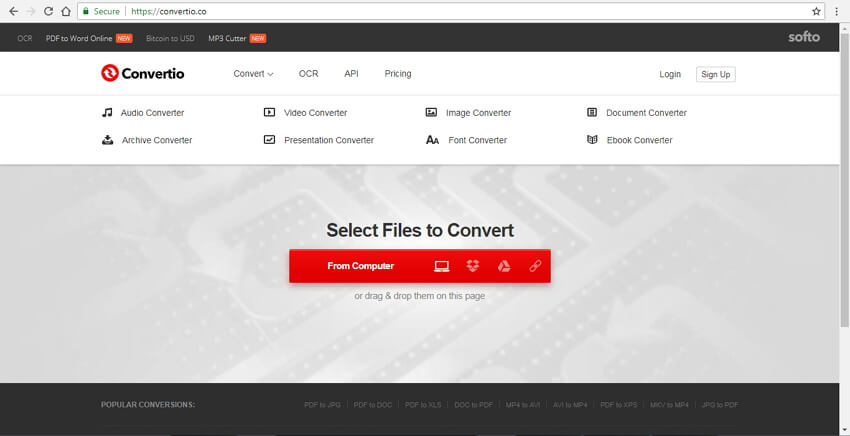Open the API navigation item
This screenshot has height=436, width=850.
[351, 74]
